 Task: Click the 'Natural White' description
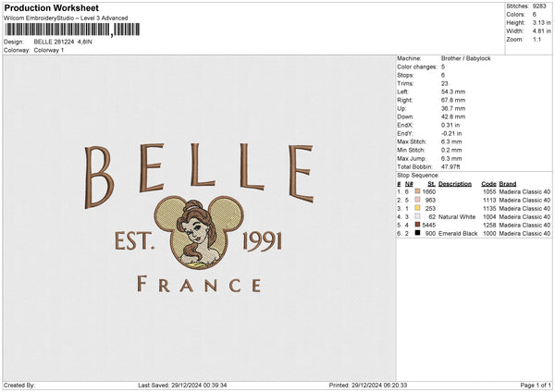[457, 216]
